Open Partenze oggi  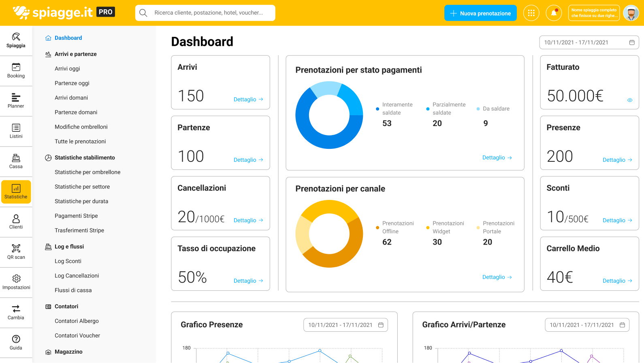pos(72,84)
